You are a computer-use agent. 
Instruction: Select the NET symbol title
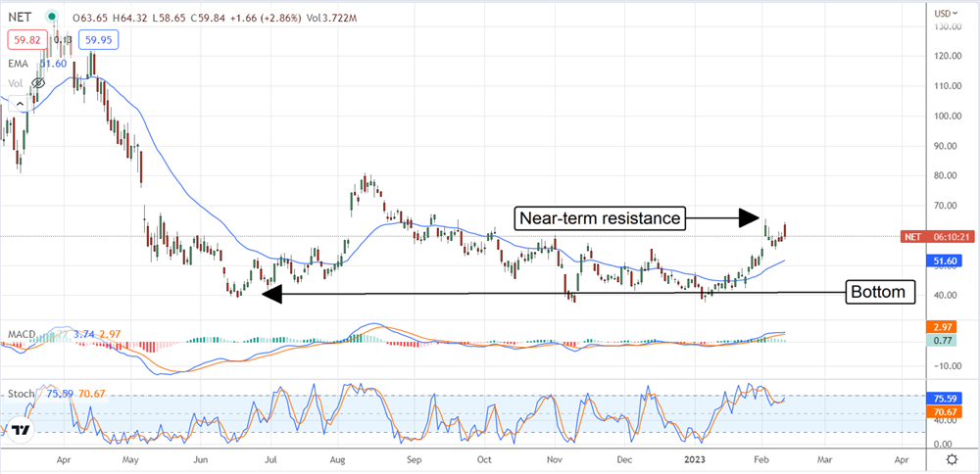pyautogui.click(x=22, y=17)
